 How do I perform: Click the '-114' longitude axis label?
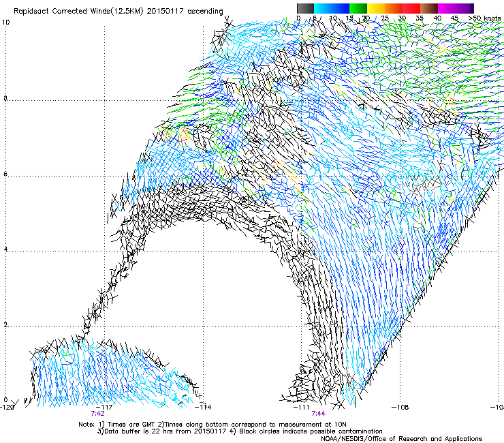(203, 408)
